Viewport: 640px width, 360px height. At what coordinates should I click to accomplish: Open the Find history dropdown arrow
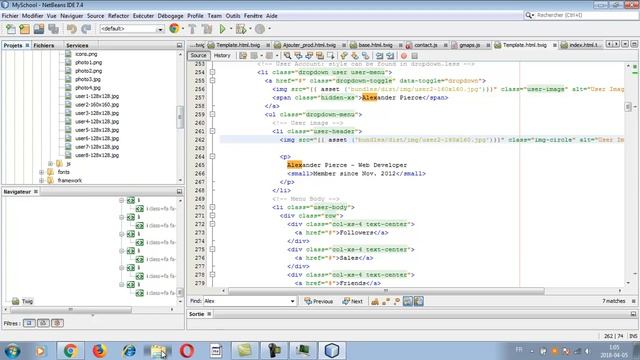[292, 301]
